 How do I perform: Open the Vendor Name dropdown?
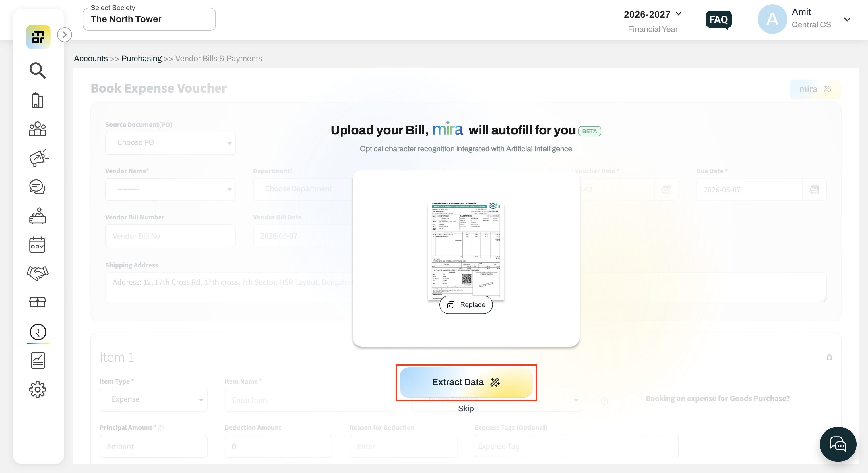click(x=170, y=190)
